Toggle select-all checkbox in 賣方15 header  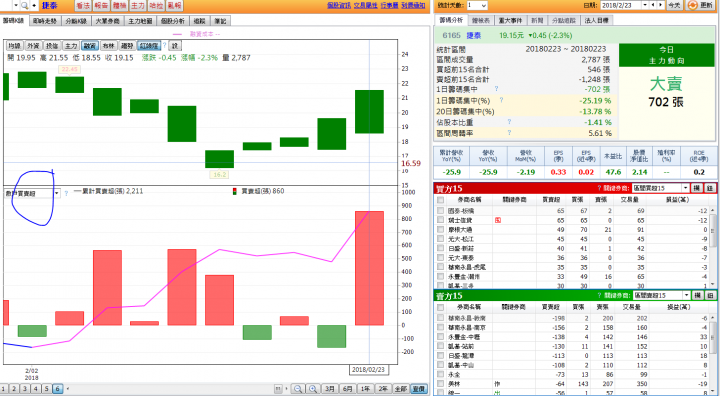tap(441, 307)
